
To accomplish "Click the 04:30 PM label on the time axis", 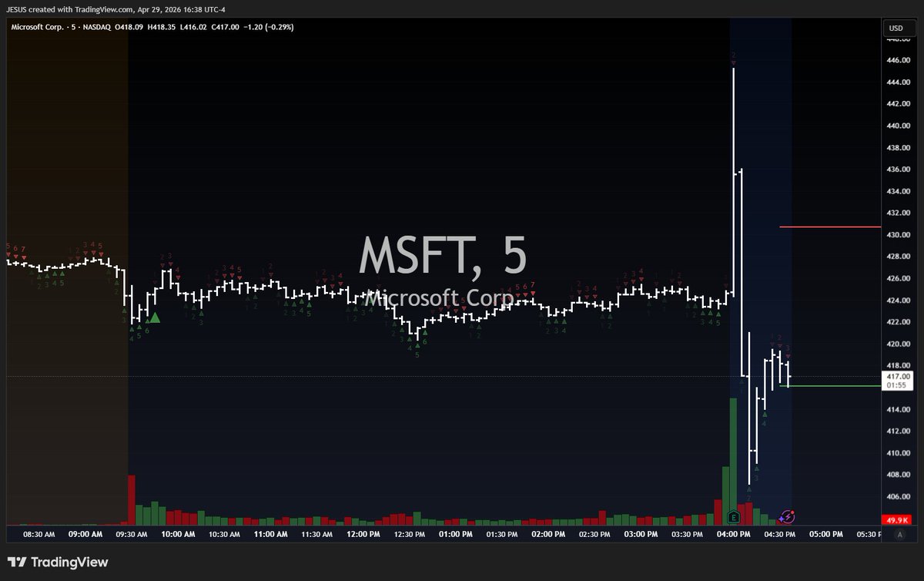I will 778,533.
